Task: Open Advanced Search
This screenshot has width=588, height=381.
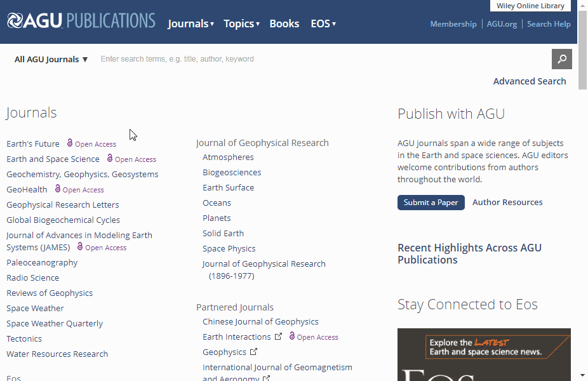Action: [530, 81]
